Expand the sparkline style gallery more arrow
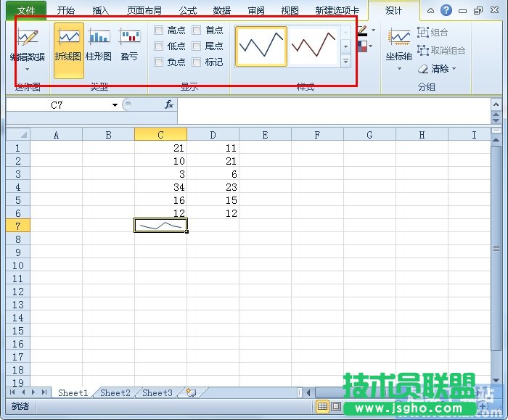508x420 pixels. 345,62
